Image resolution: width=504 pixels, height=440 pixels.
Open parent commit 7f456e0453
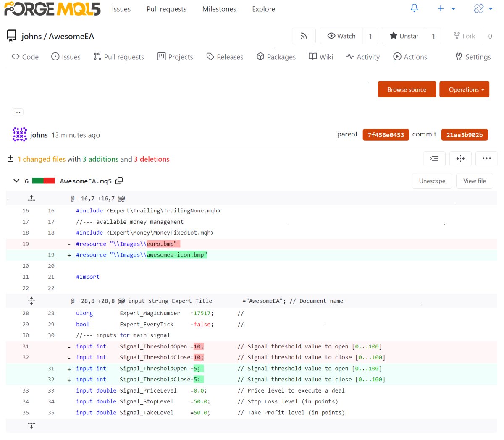tap(386, 135)
